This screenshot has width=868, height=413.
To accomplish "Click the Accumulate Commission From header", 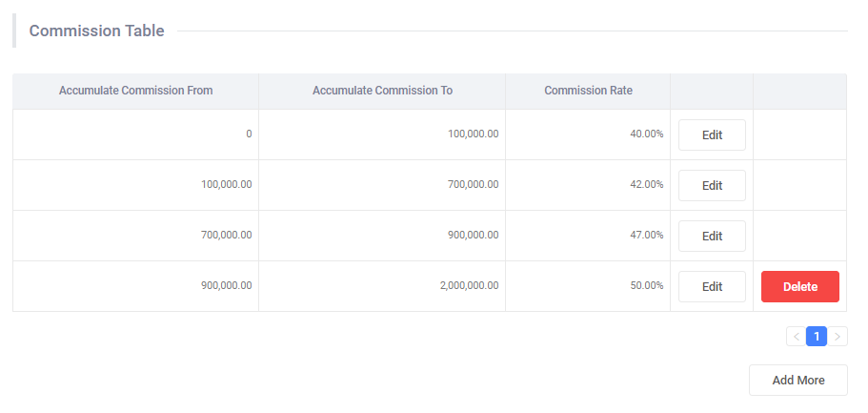I will pos(135,92).
